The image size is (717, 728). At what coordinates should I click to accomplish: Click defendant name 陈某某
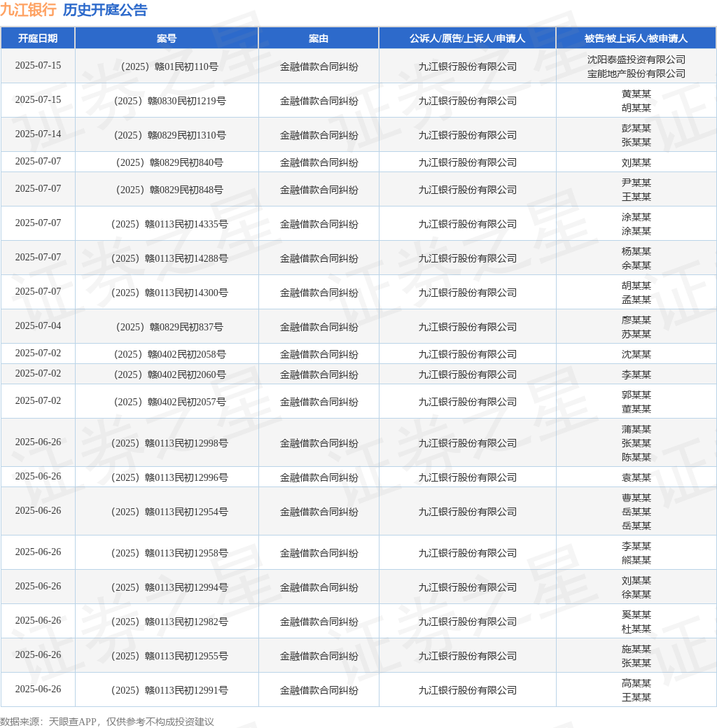[636, 457]
